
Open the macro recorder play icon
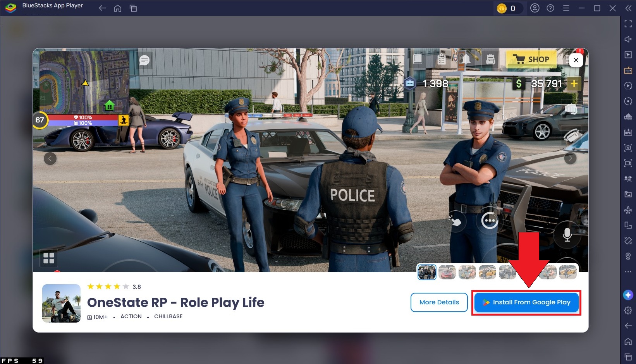[x=628, y=86]
